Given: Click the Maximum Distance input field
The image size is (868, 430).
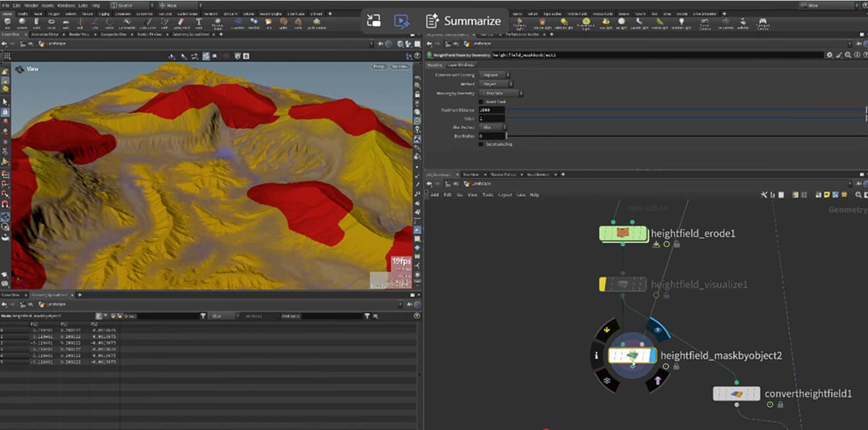Looking at the screenshot, I should tap(492, 110).
